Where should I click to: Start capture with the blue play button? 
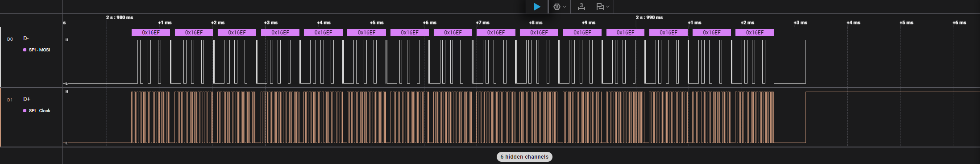point(537,7)
